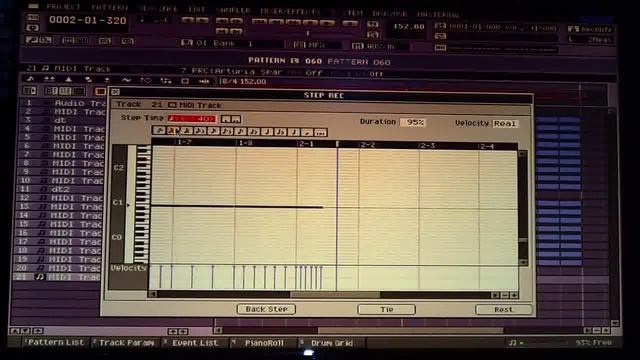Choose the 16th-note triplet step time button
The width and height of the screenshot is (640, 360).
[x=200, y=131]
